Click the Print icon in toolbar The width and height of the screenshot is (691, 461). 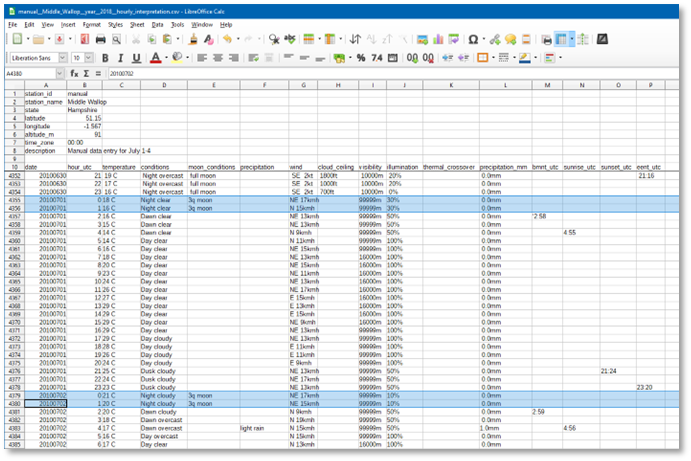tap(100, 39)
